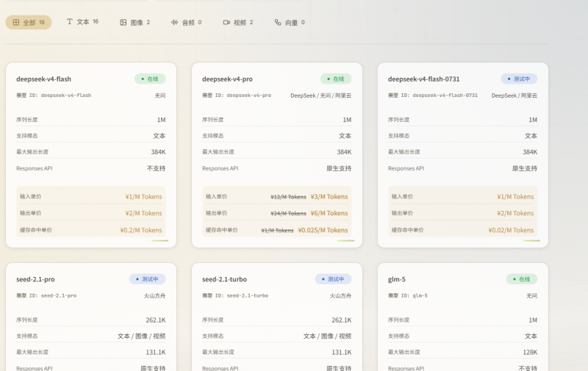Click 128K max output on glm-5 card

[530, 352]
